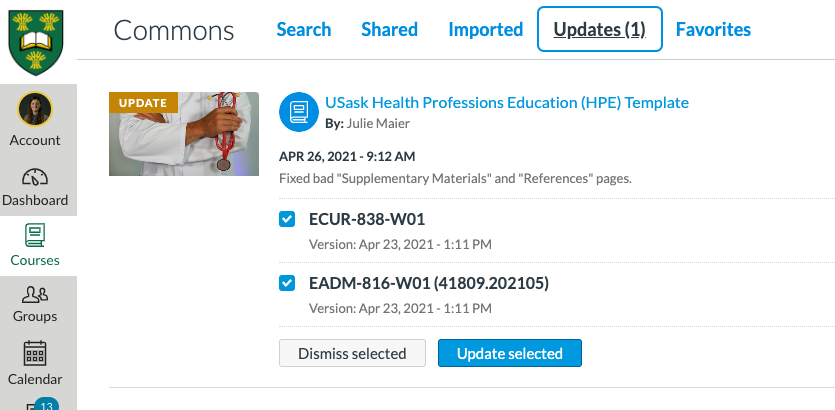
Task: Click the Update selected button
Action: [x=510, y=353]
